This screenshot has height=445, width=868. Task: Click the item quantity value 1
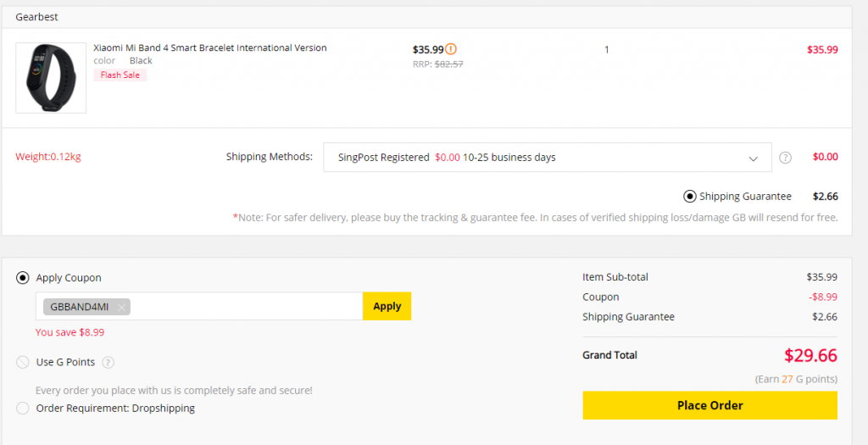607,50
